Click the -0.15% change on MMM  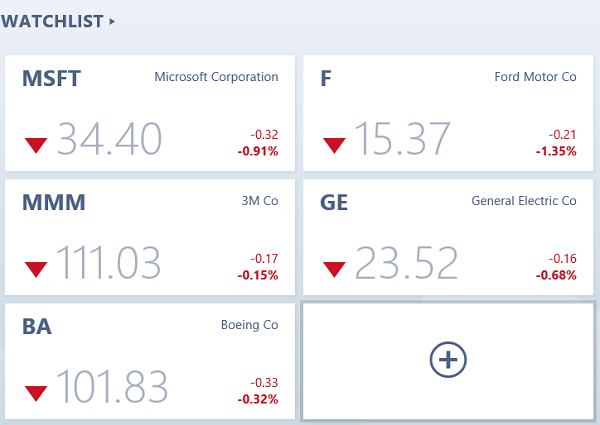point(258,275)
